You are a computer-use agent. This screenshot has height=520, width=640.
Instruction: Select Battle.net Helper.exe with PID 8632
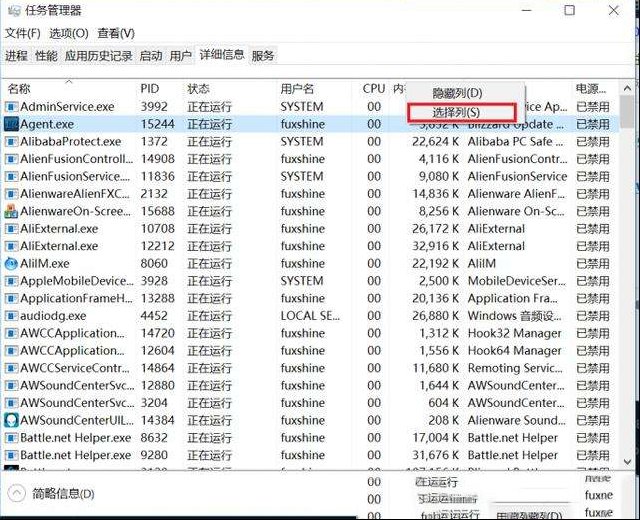click(76, 438)
